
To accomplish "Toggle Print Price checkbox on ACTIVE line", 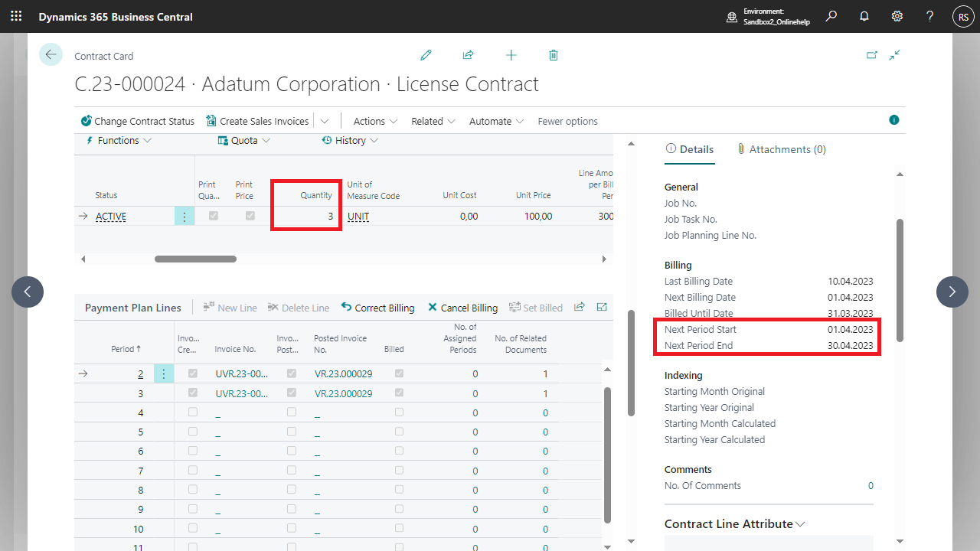I will (x=250, y=217).
